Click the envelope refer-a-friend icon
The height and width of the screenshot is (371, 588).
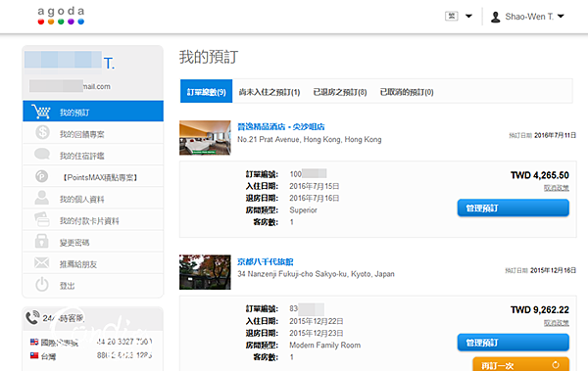(x=41, y=262)
